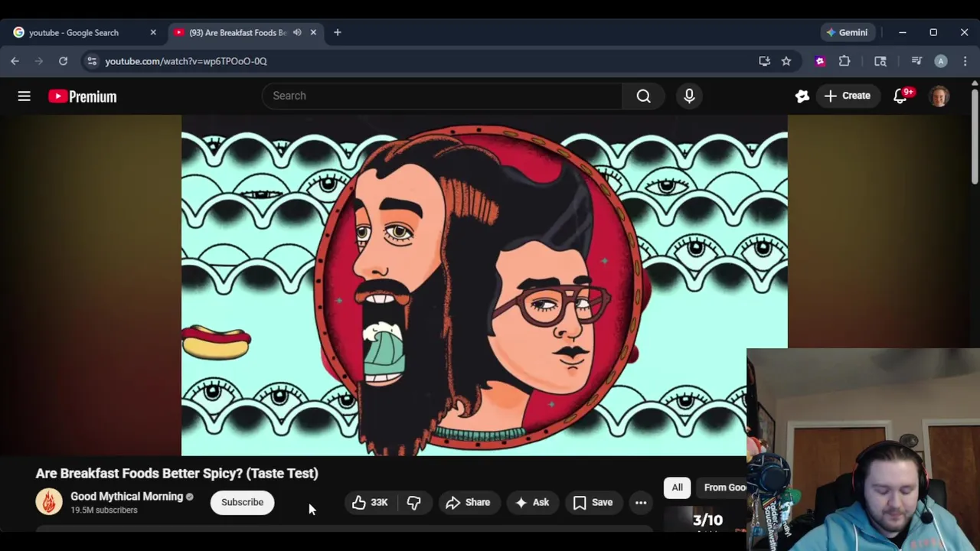Start voice search with microphone icon
The width and height of the screenshot is (980, 551).
(x=689, y=96)
